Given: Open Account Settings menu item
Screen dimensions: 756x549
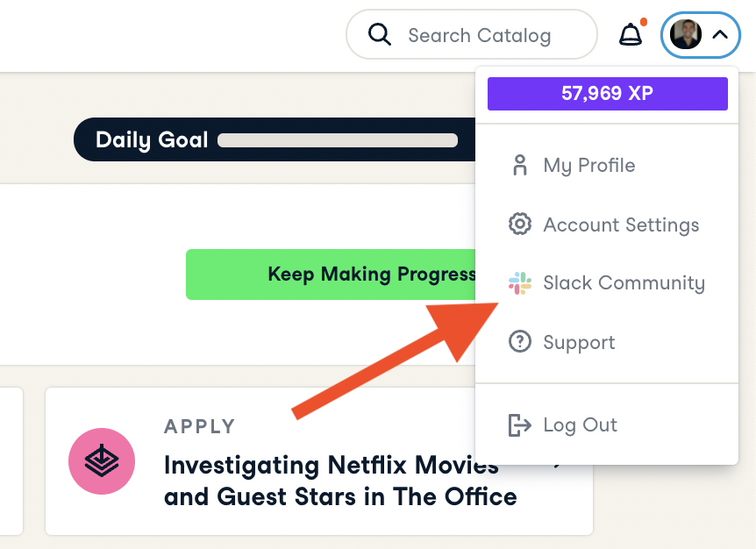Looking at the screenshot, I should click(x=621, y=225).
